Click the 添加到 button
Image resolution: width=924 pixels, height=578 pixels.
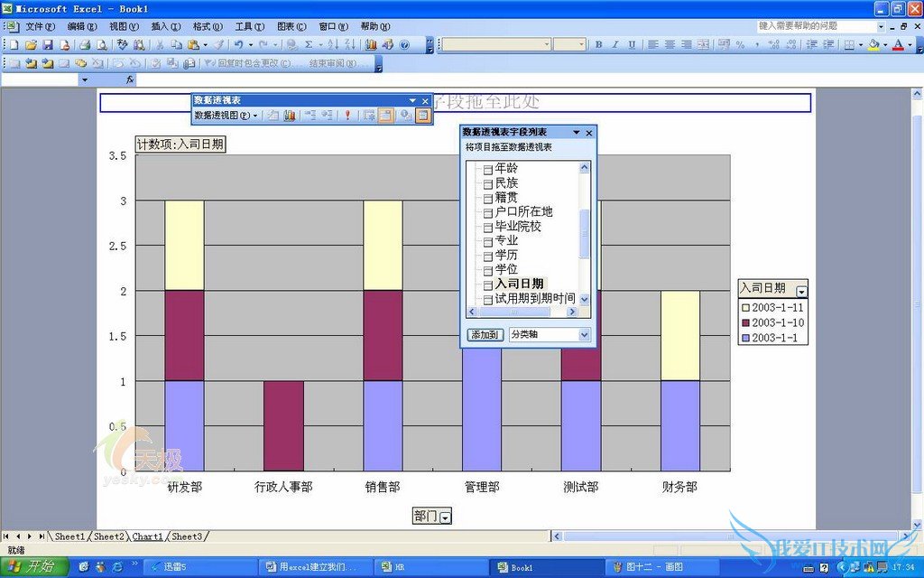(485, 335)
